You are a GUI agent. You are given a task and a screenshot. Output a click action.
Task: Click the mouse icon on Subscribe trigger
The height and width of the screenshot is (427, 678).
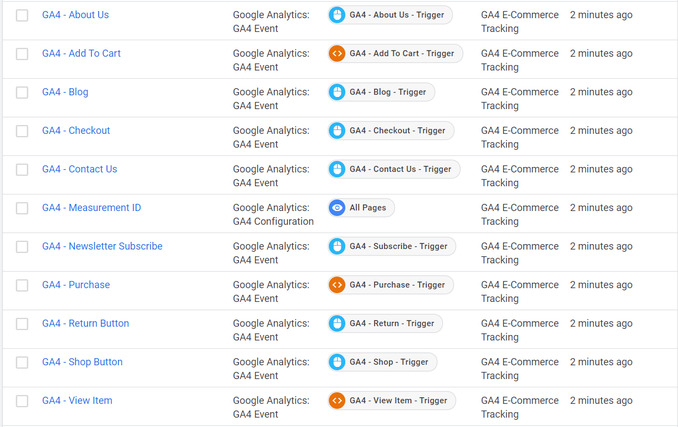coord(337,246)
